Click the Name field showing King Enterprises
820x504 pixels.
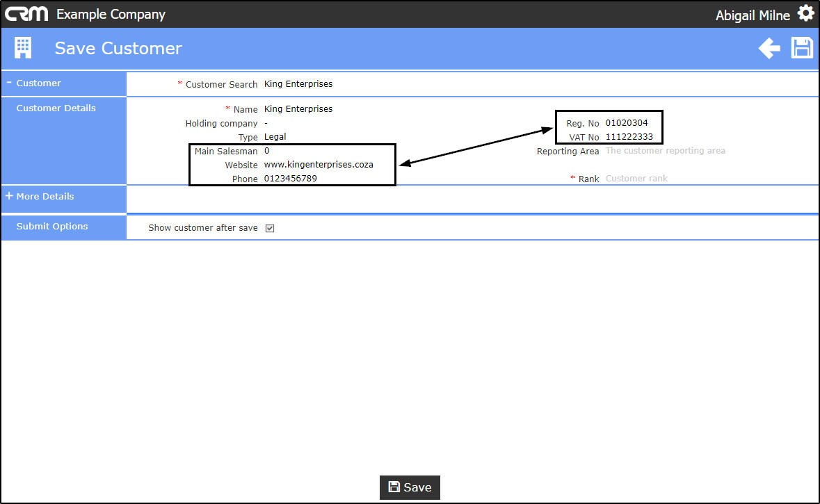click(298, 108)
